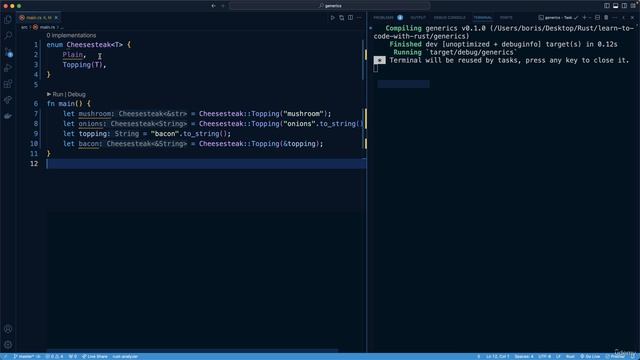Click the Plain variant on line 2

73,55
